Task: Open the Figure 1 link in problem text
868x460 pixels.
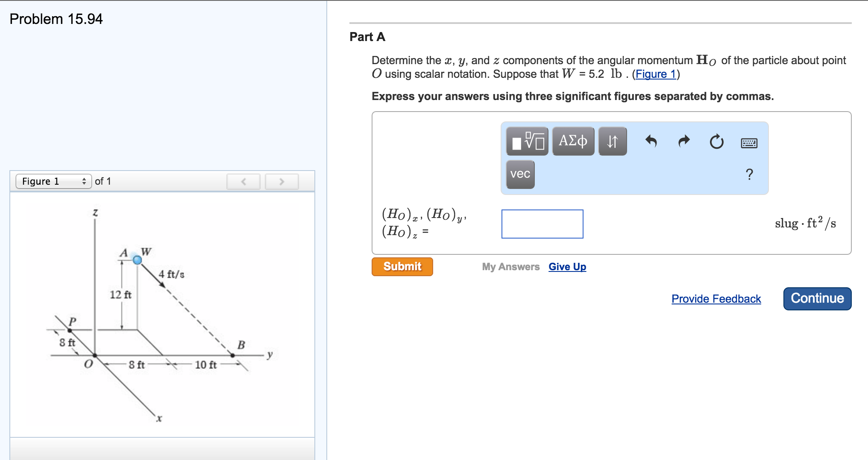Action: pyautogui.click(x=656, y=74)
